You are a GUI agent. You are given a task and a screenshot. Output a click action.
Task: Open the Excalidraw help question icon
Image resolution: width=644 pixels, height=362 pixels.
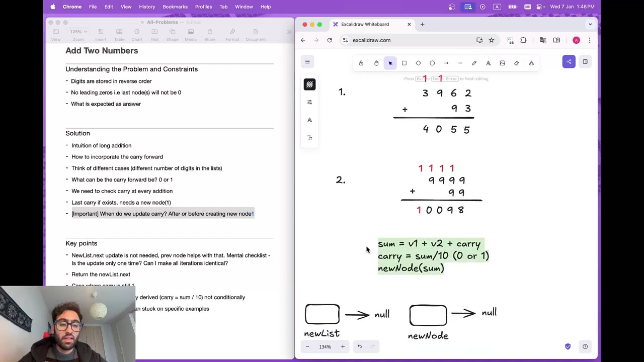[x=585, y=346]
